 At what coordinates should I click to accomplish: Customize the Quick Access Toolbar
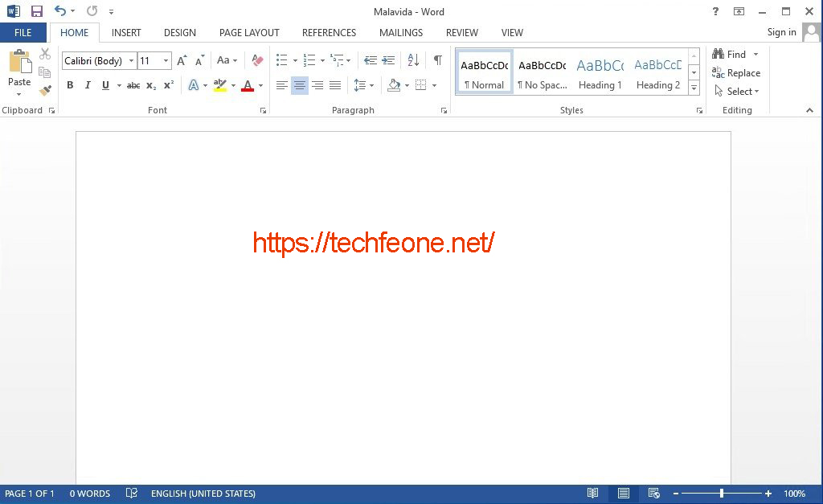(x=111, y=11)
